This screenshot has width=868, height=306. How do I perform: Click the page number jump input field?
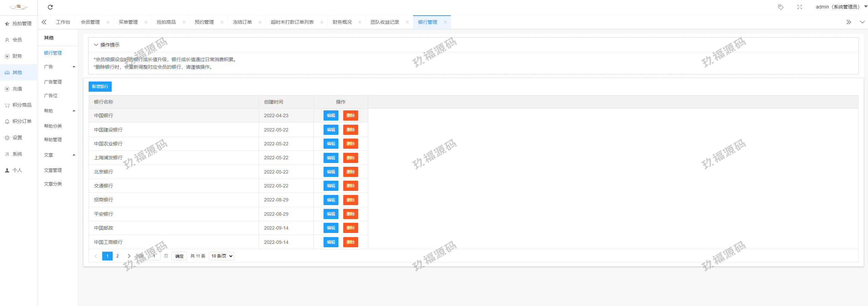pyautogui.click(x=154, y=256)
